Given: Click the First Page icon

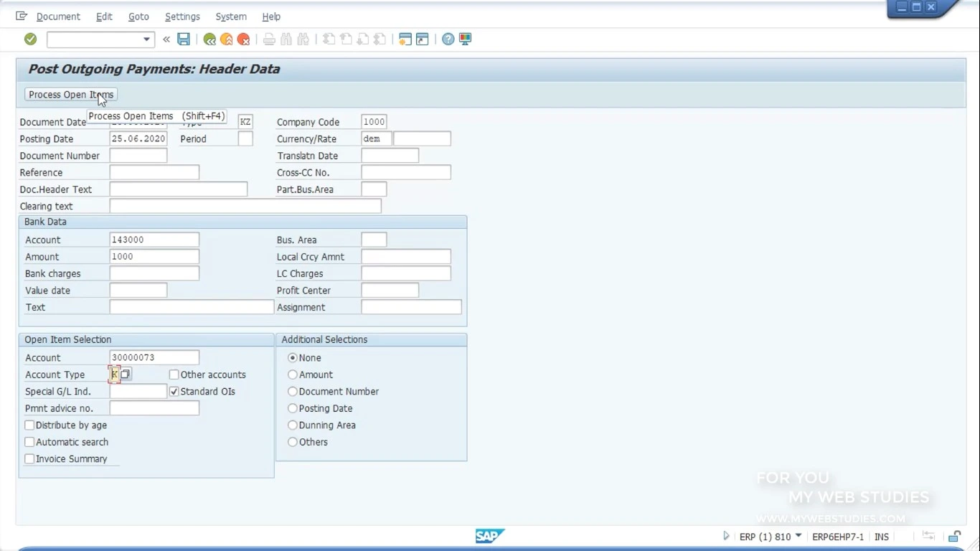Looking at the screenshot, I should [x=329, y=39].
